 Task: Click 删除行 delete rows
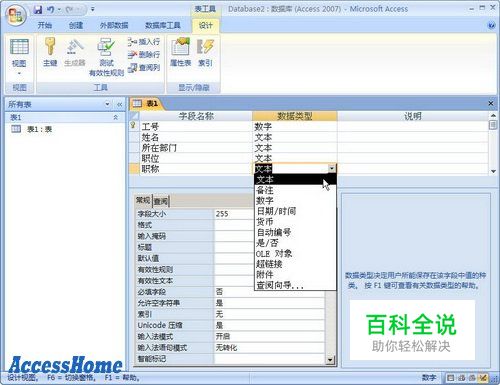coord(144,54)
